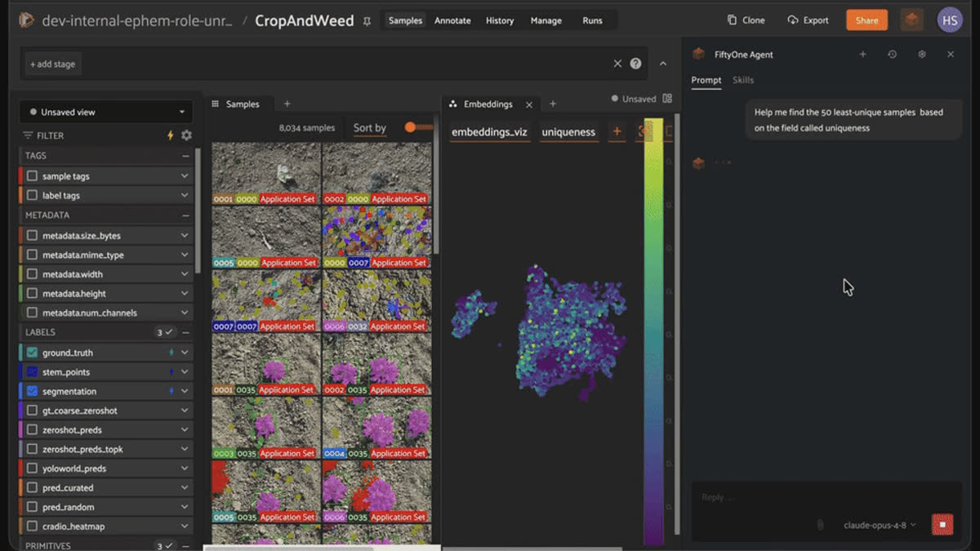Collapse the TAGS section

pyautogui.click(x=186, y=156)
